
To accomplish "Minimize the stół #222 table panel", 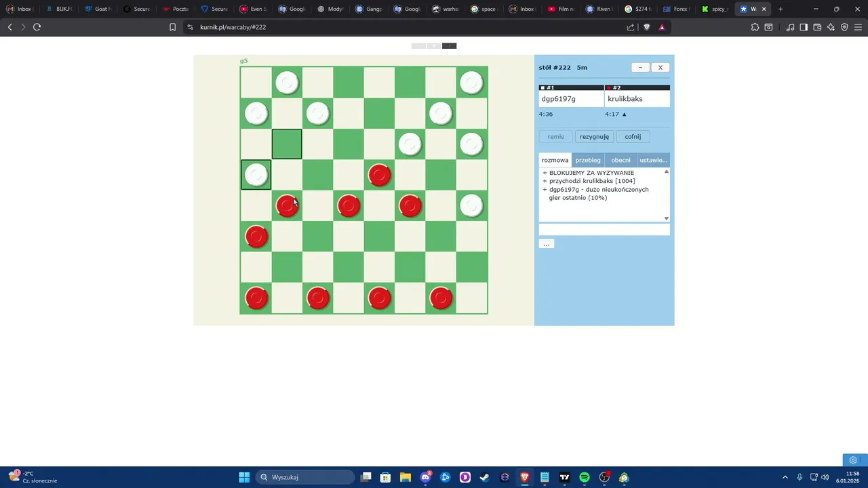I will pyautogui.click(x=640, y=67).
